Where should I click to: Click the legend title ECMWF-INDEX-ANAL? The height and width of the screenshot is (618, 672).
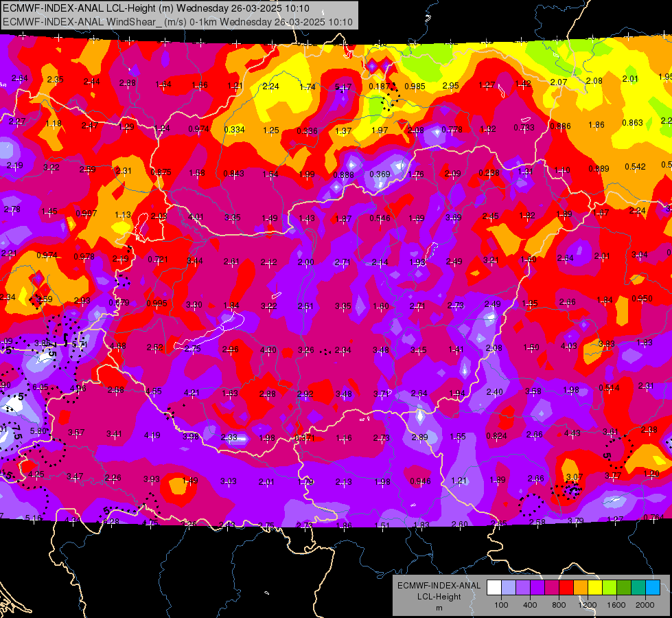point(439,586)
